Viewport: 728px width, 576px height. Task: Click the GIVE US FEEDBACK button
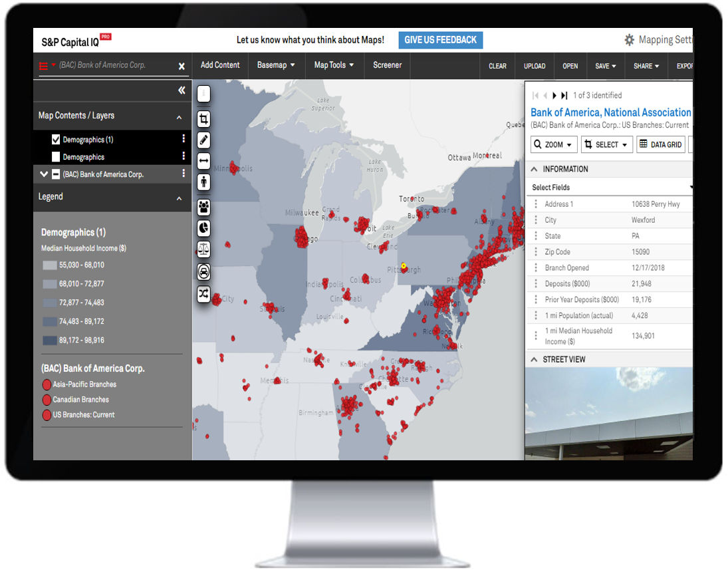click(441, 40)
